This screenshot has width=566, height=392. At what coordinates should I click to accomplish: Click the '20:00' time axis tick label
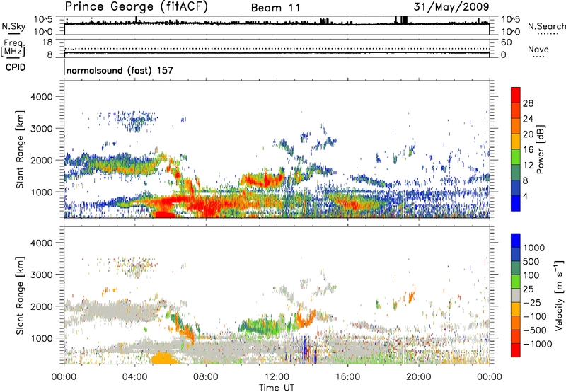coord(418,377)
